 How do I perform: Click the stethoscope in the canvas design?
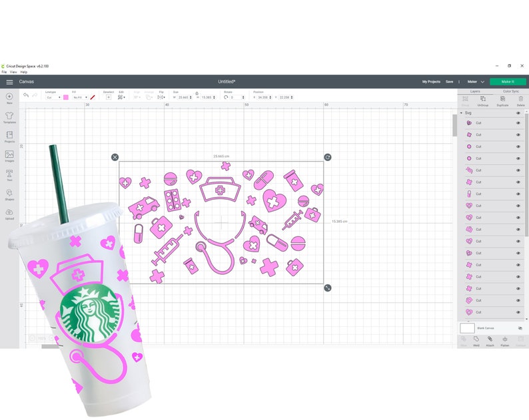coord(220,242)
